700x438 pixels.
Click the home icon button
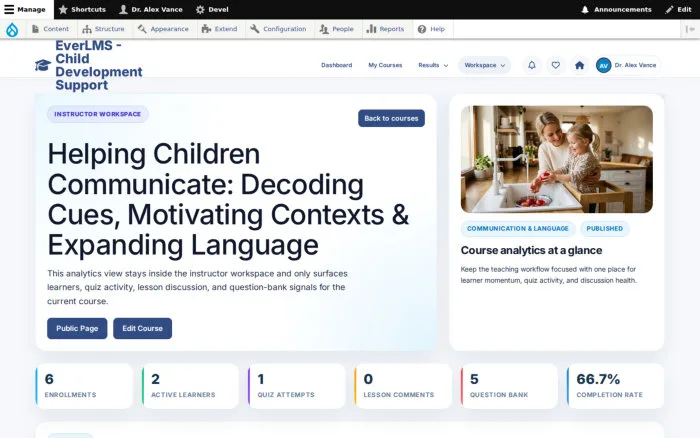579,65
